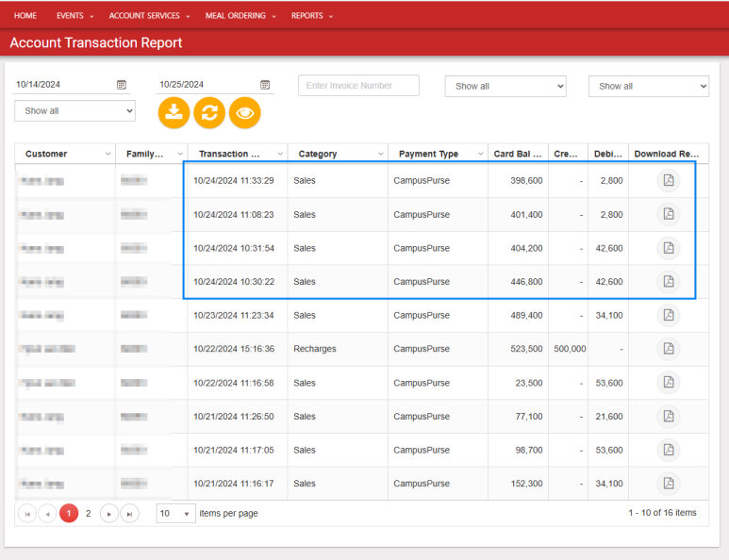Download PDF receipt for 10/21/2024 11:17:05 transaction

pyautogui.click(x=669, y=450)
